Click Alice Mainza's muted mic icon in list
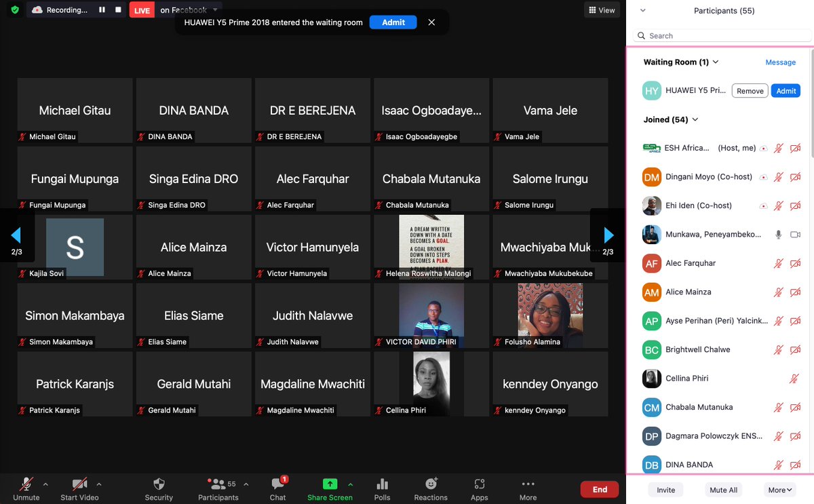814x504 pixels. (x=779, y=292)
